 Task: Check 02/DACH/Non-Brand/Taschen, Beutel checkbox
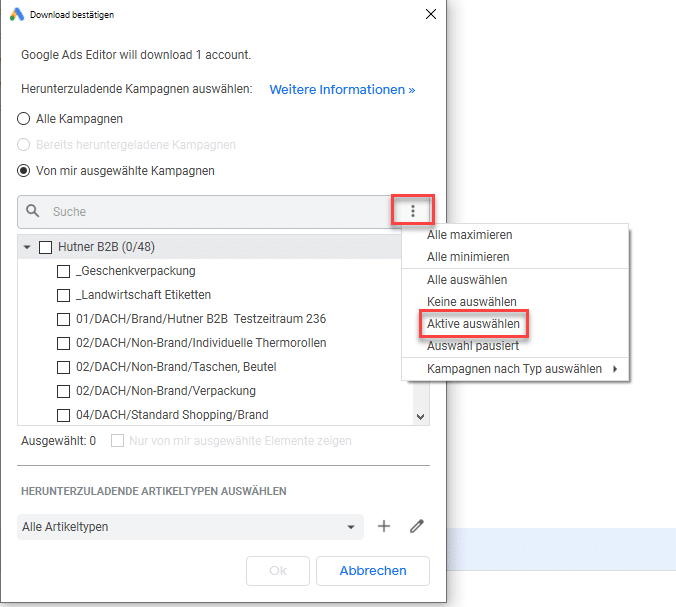point(63,367)
